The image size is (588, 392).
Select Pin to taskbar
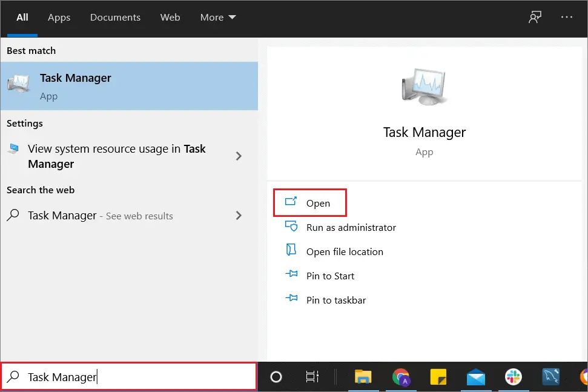click(325, 300)
